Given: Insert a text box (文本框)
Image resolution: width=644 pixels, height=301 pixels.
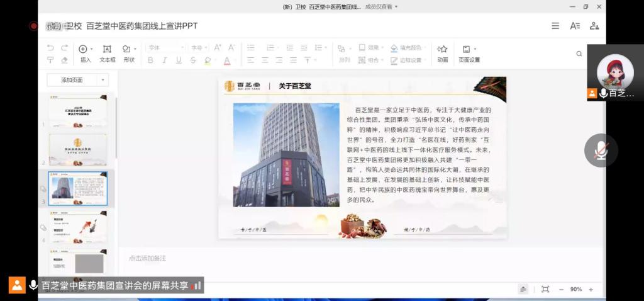Looking at the screenshot, I should (x=108, y=53).
